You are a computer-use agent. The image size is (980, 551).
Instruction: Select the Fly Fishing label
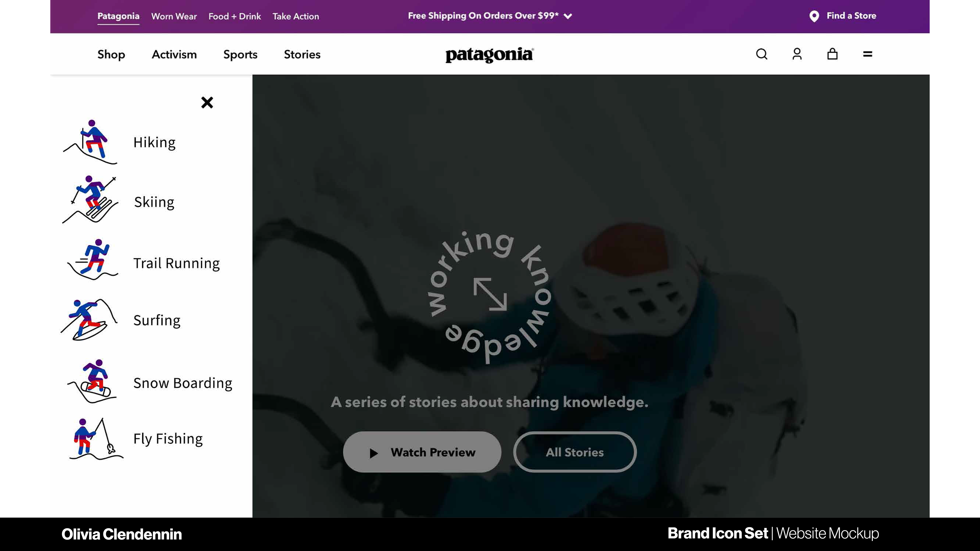168,439
